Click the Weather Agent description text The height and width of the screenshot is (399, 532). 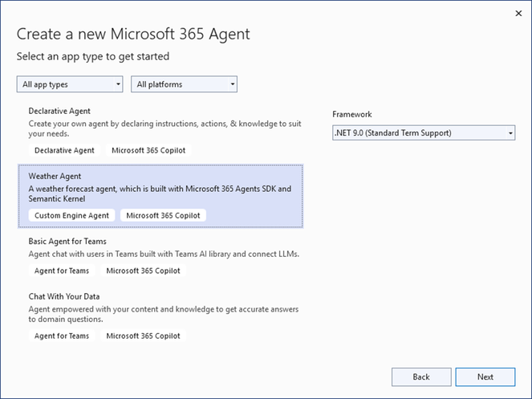(x=160, y=193)
